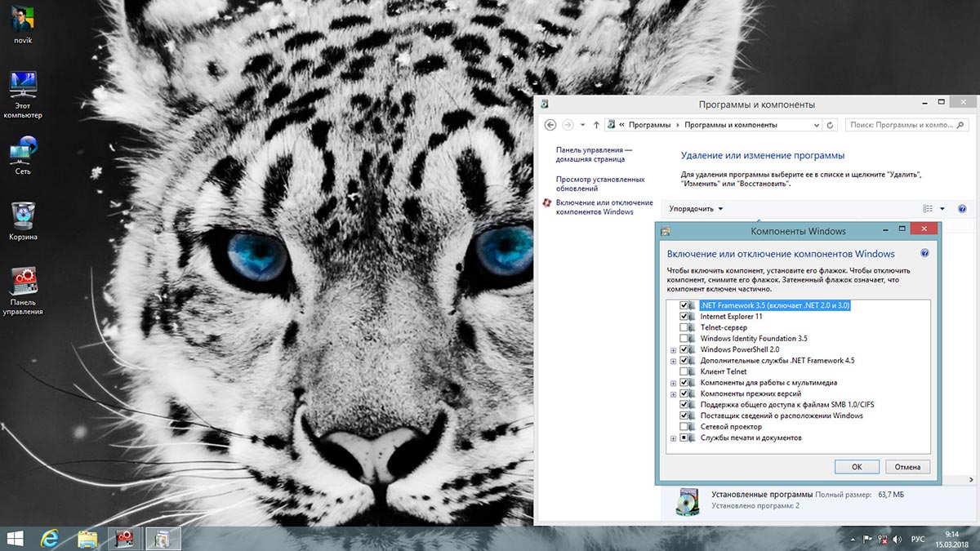Click the up arrow navigation button

(x=597, y=125)
